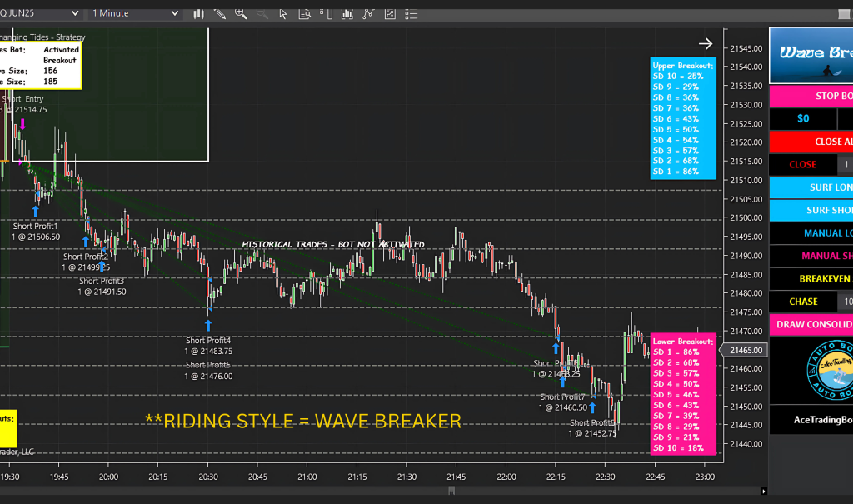Click the scrollbar right arrow below chart

(763, 491)
